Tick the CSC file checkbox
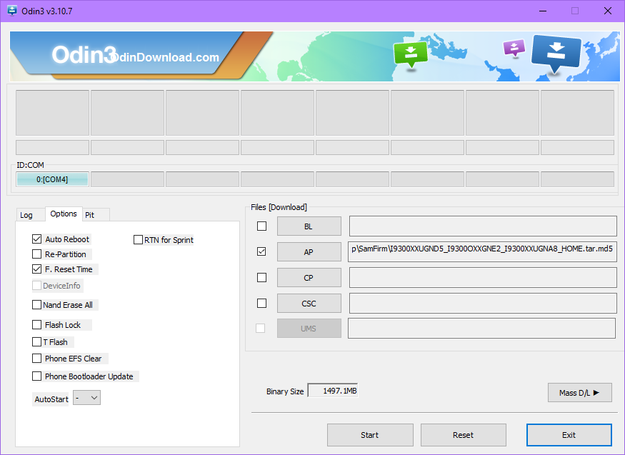Viewport: 625px width, 455px height. point(262,304)
